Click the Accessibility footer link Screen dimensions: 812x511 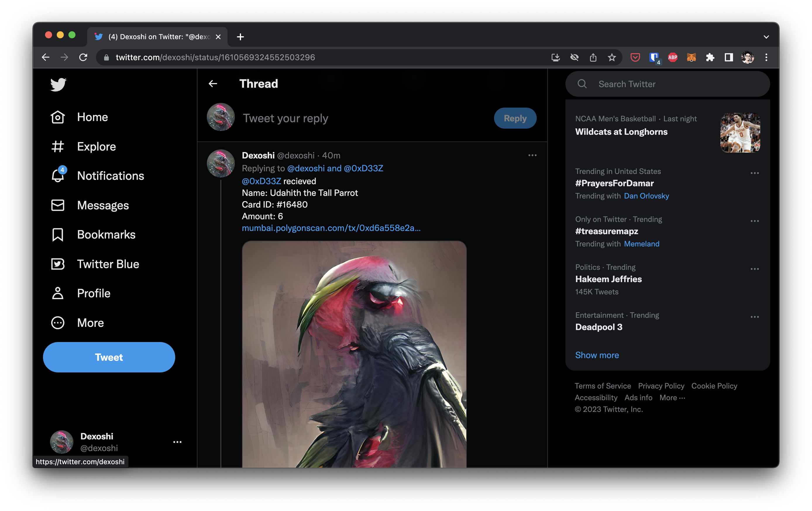click(596, 398)
